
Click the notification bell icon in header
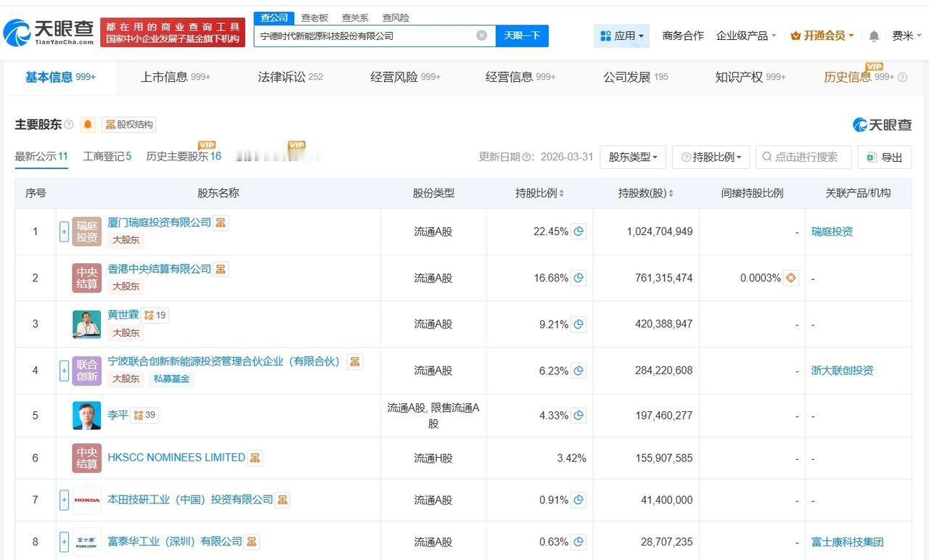[874, 36]
